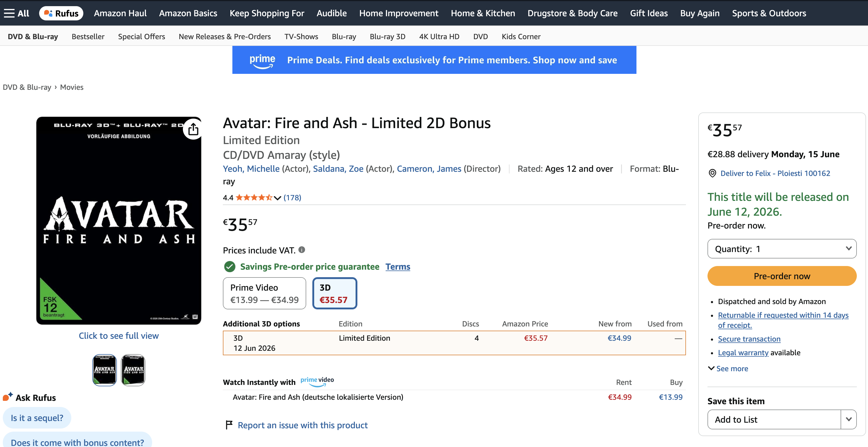868x447 pixels.
Task: Open Secure transaction link
Action: [749, 339]
